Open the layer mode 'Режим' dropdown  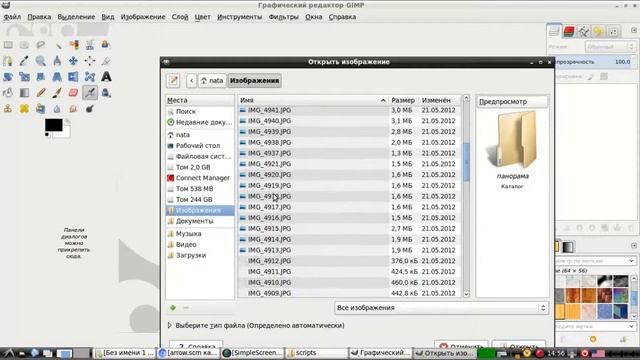[610, 47]
